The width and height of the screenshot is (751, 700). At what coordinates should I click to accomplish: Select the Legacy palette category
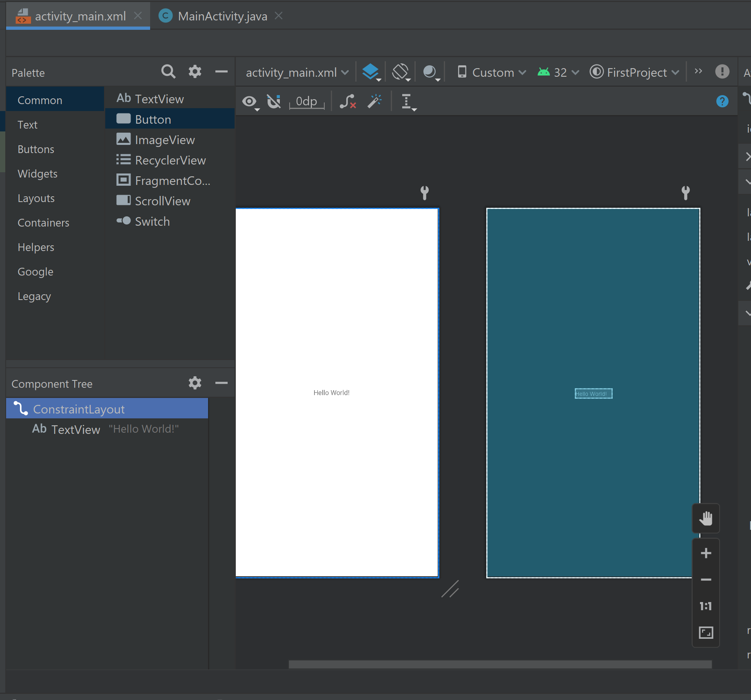(55, 296)
